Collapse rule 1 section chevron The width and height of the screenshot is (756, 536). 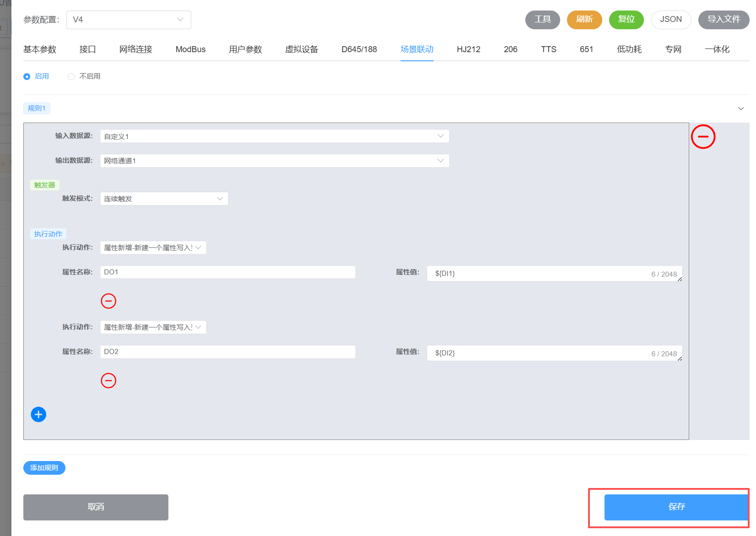(741, 108)
